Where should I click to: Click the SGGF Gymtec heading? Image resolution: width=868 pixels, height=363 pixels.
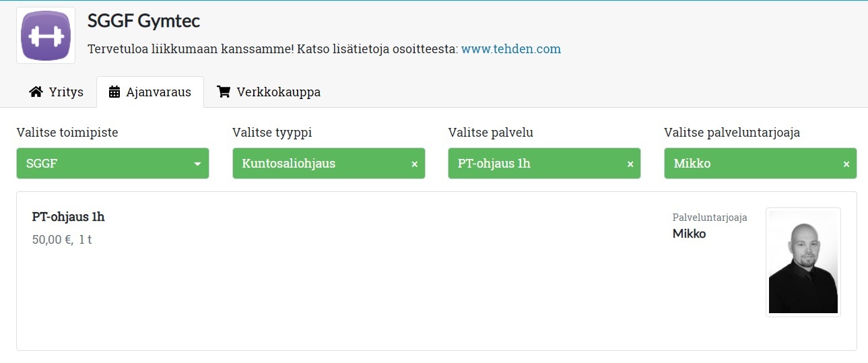(x=143, y=21)
